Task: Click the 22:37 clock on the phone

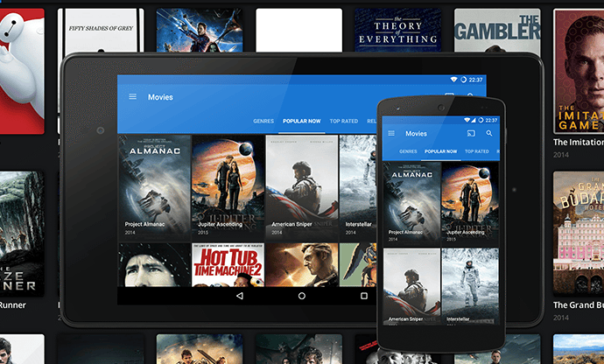Action: point(491,120)
